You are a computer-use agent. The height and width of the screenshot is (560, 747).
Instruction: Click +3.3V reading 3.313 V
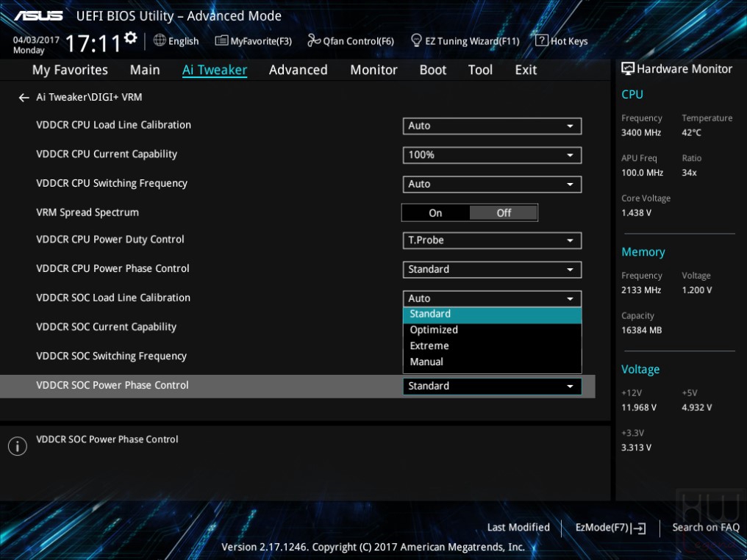click(636, 448)
